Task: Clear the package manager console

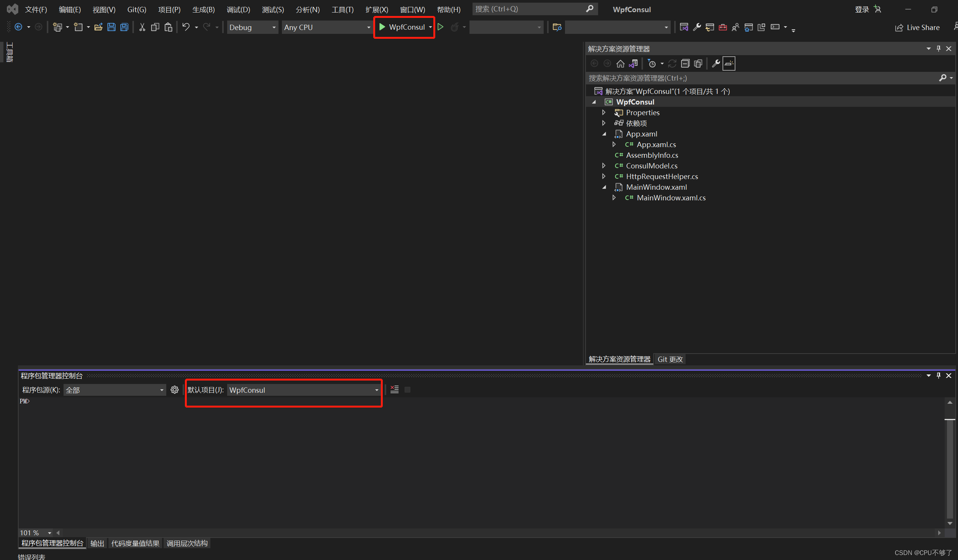Action: (395, 390)
